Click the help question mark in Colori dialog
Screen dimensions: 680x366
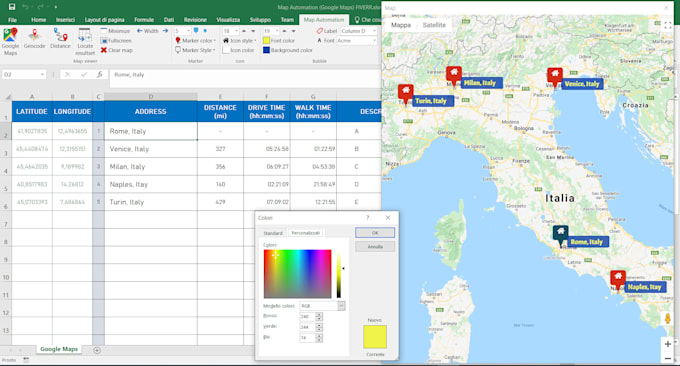click(368, 218)
